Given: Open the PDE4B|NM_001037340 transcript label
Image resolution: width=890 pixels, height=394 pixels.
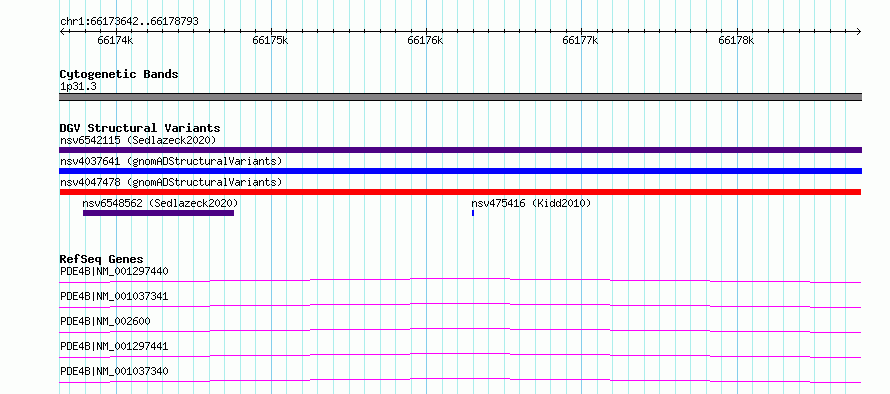Looking at the screenshot, I should tap(114, 371).
